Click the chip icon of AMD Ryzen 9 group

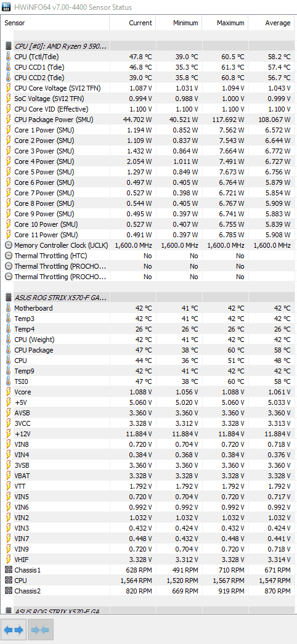pyautogui.click(x=8, y=46)
